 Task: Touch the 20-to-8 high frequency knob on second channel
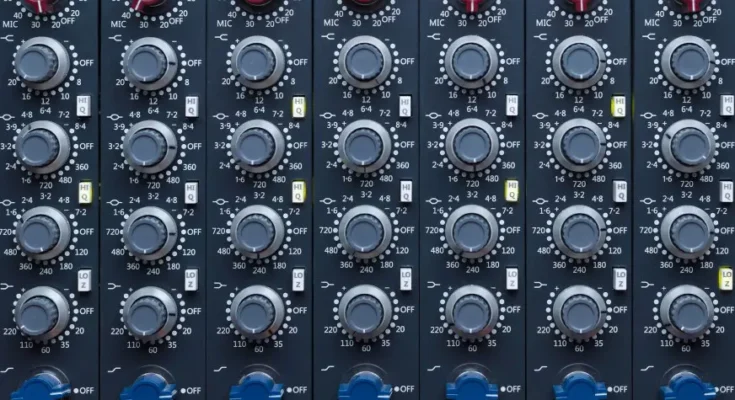point(150,63)
